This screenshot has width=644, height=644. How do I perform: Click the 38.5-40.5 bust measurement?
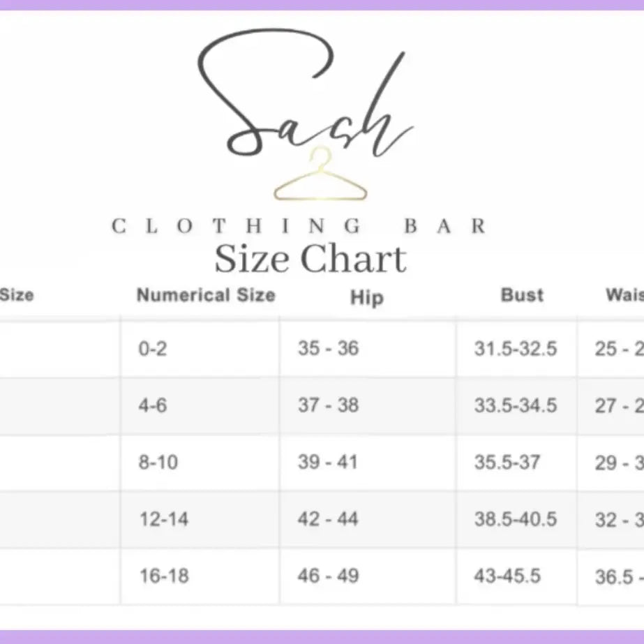(x=516, y=519)
